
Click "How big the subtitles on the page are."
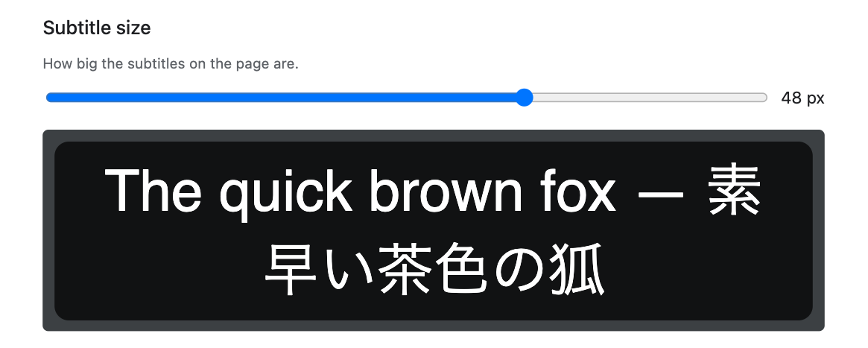[x=171, y=63]
